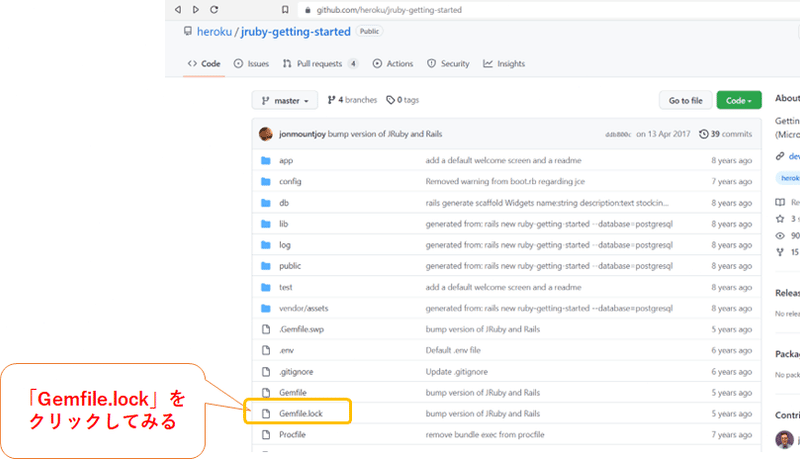This screenshot has height=459, width=800.
Task: Open app folder's 'add a default welcome screen' commit
Action: click(504, 161)
